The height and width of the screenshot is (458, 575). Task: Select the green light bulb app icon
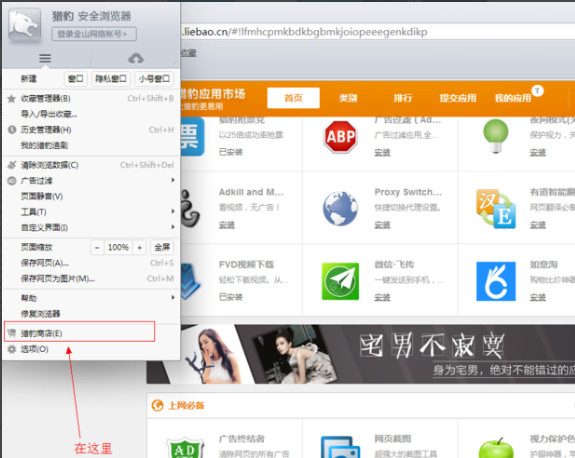tap(496, 136)
